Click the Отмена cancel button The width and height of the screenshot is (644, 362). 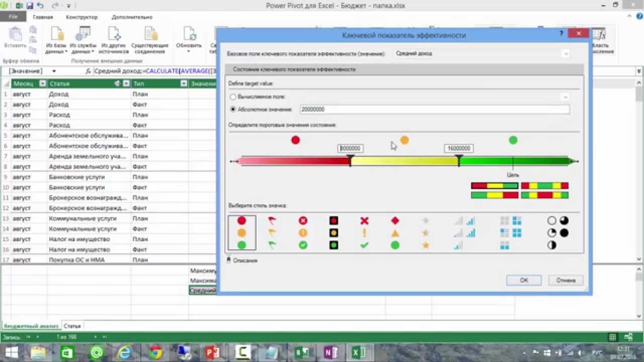tap(566, 280)
